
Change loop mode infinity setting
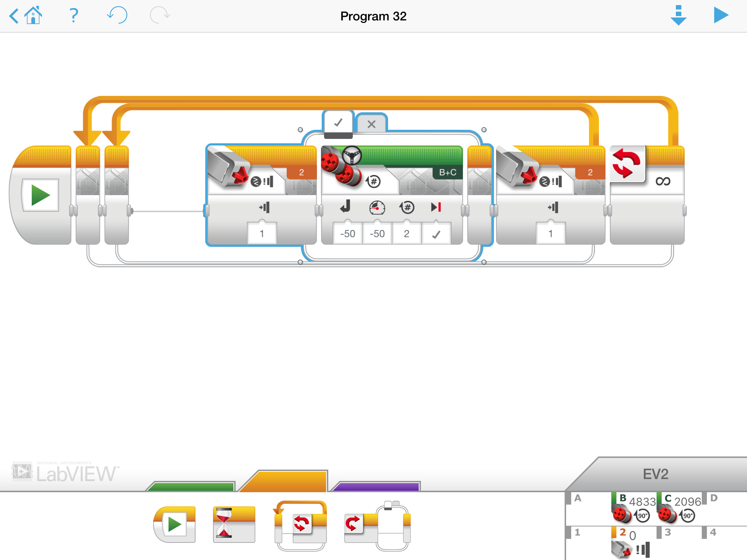point(662,181)
